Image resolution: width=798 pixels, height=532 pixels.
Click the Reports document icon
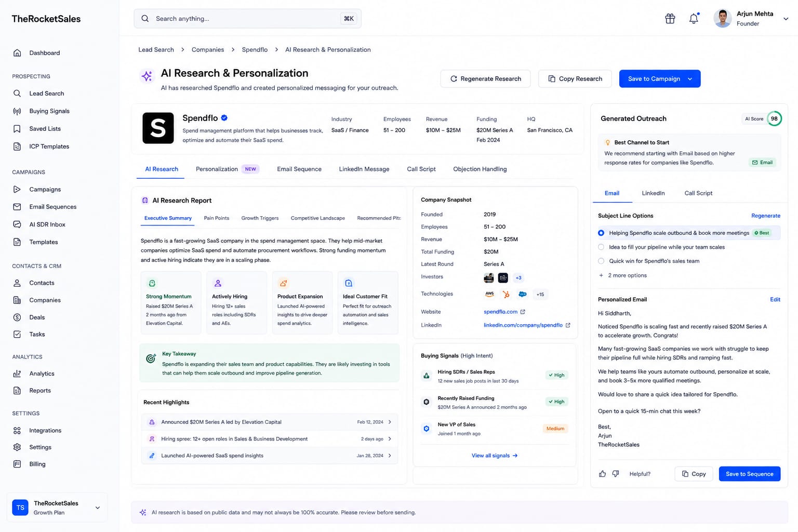pos(17,391)
